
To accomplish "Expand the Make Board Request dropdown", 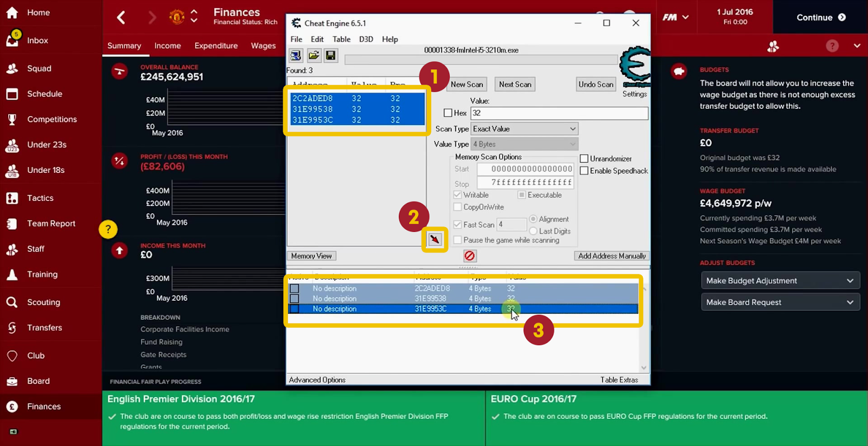I will point(780,302).
